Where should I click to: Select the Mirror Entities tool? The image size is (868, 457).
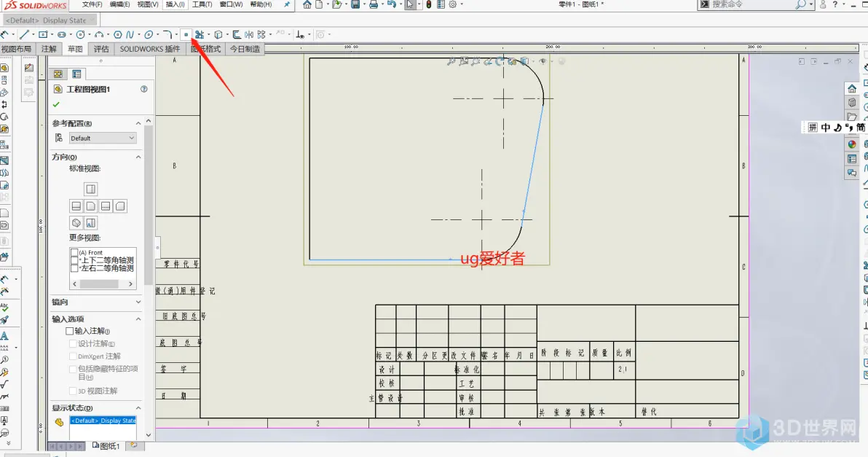(249, 34)
